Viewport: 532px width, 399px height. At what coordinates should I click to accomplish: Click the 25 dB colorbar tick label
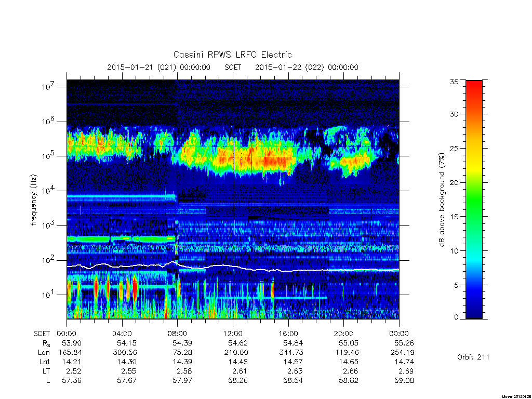[x=454, y=148]
